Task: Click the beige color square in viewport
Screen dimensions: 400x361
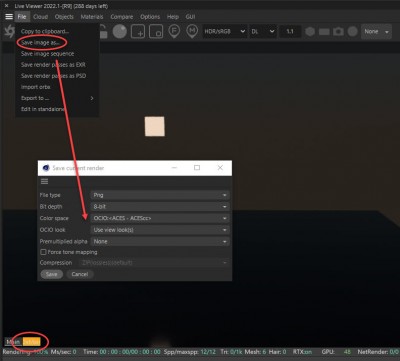Action: tap(155, 126)
